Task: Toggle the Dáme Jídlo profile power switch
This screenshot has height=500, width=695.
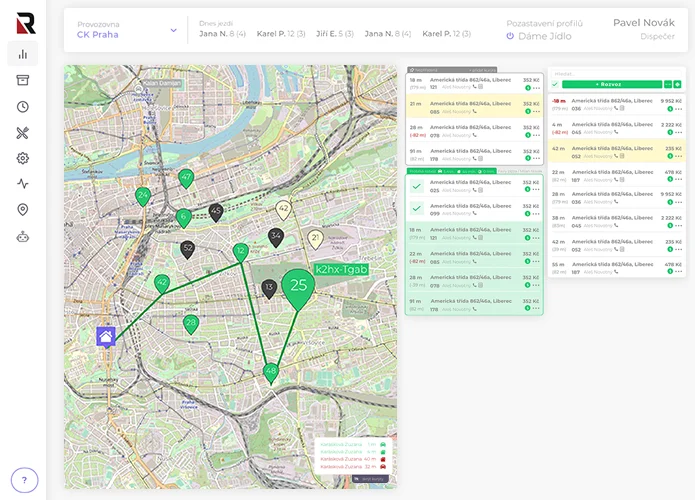Action: (510, 36)
